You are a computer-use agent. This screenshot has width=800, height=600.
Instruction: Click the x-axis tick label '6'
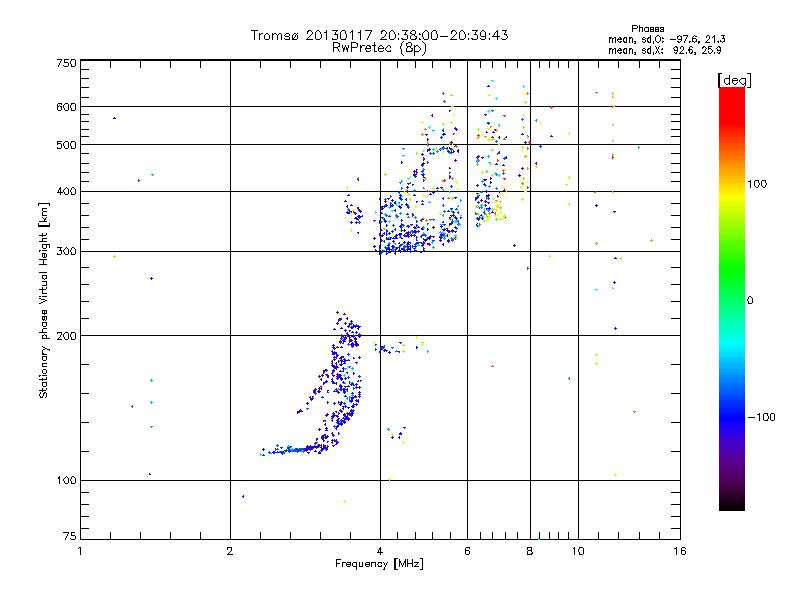coord(467,551)
